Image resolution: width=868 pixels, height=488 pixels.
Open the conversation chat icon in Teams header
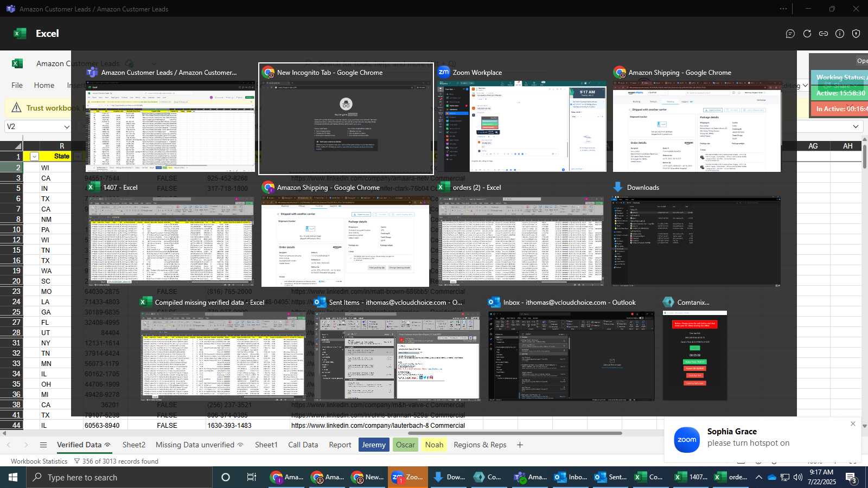[x=790, y=34]
